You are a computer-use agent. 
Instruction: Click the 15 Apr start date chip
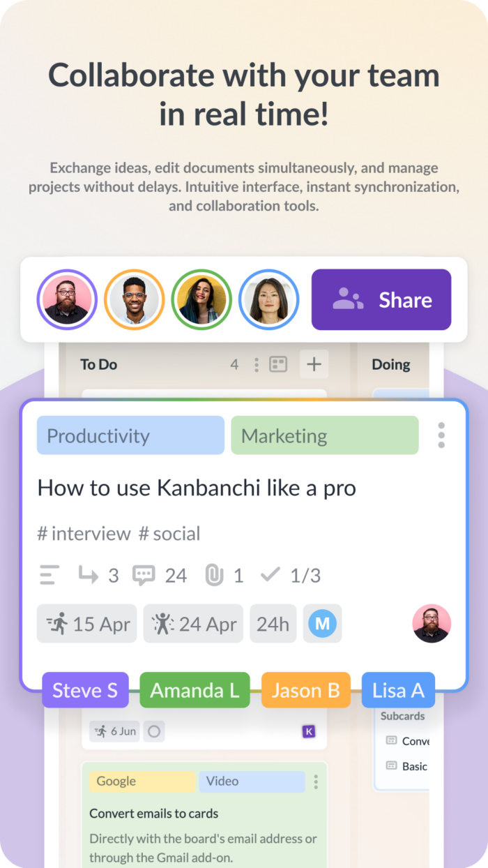coord(88,624)
